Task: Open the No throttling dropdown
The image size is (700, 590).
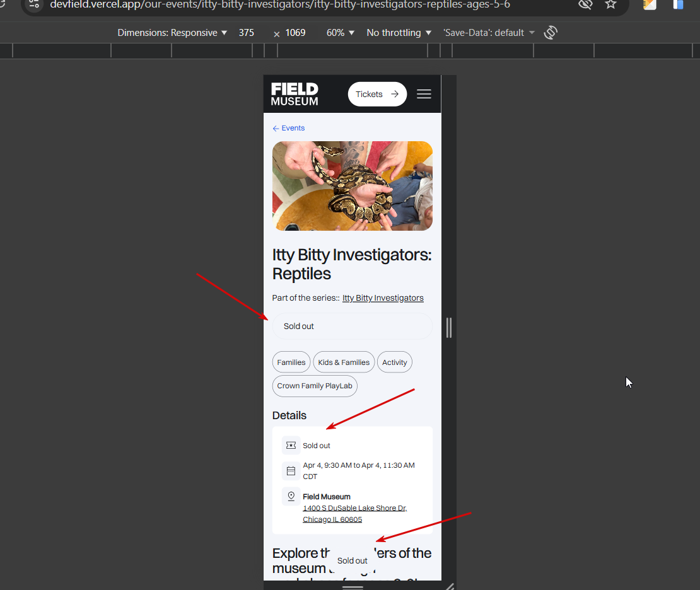Action: coord(399,33)
